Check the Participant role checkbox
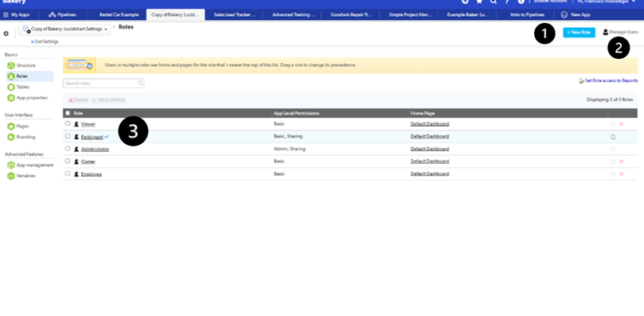Image resolution: width=644 pixels, height=316 pixels. [68, 136]
